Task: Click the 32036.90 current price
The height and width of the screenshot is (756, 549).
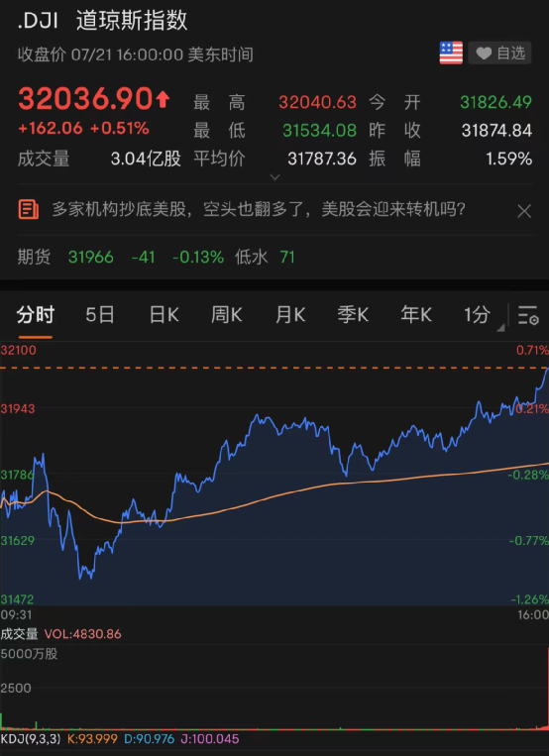Action: click(x=85, y=99)
